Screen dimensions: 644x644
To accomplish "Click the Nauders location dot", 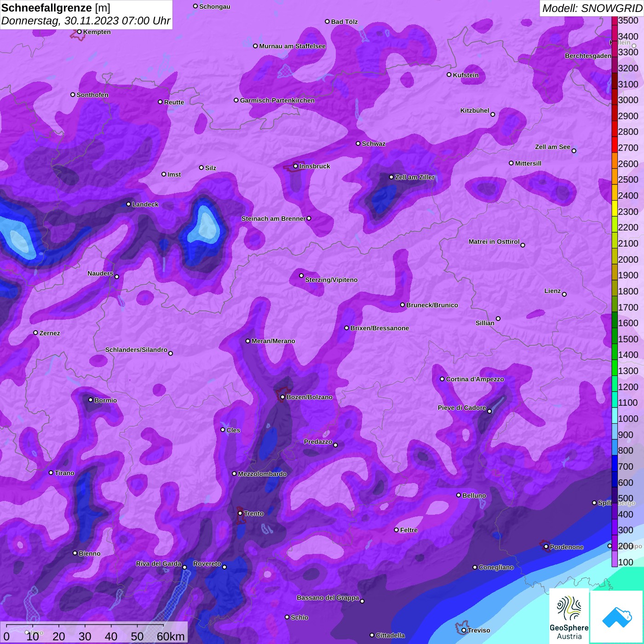I will coord(117,276).
